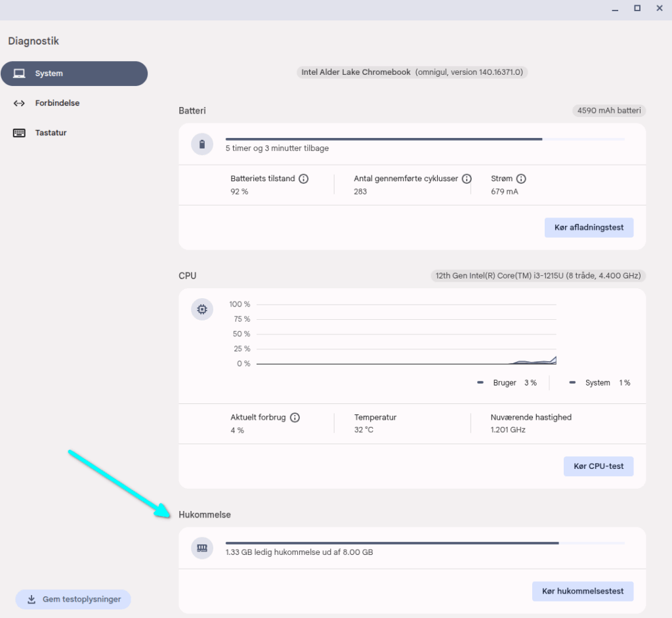Click the battery icon in Batteri card
Viewport: 672px width, 618px height.
tap(202, 144)
